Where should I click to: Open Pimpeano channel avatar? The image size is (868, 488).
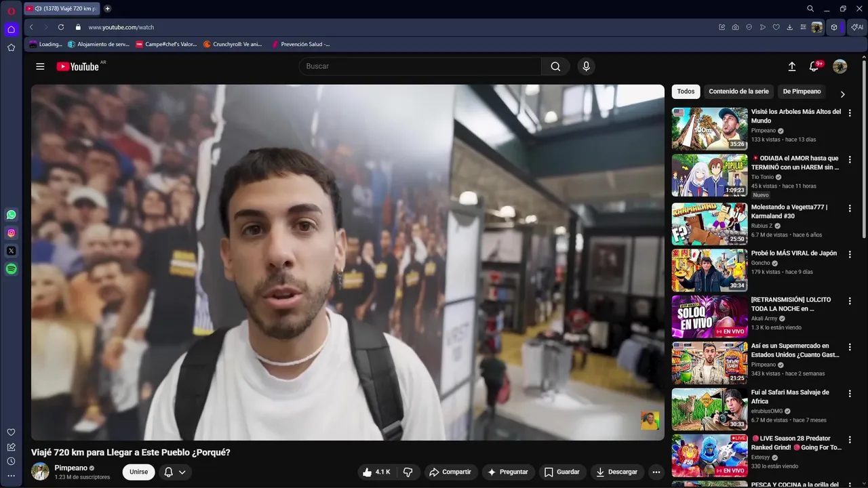coord(41,472)
